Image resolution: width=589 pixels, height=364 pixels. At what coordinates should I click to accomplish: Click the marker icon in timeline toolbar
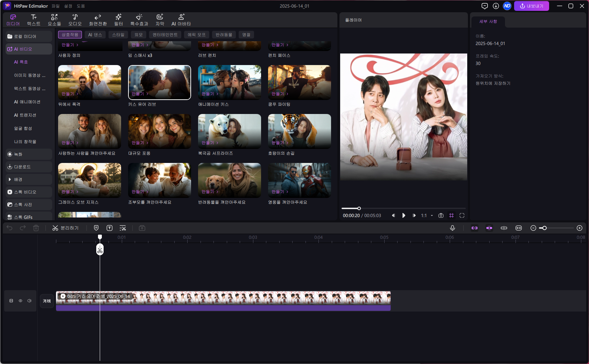pyautogui.click(x=96, y=228)
